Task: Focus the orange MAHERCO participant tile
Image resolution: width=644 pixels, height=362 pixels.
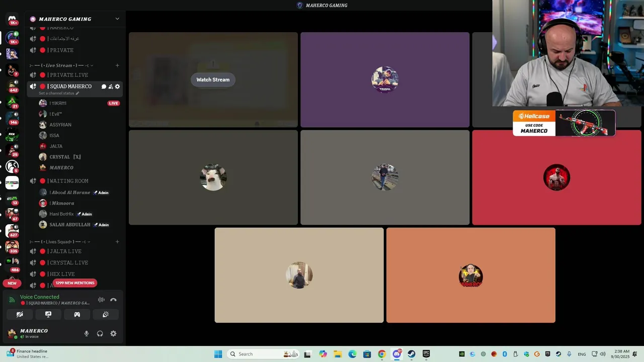Action: (471, 275)
